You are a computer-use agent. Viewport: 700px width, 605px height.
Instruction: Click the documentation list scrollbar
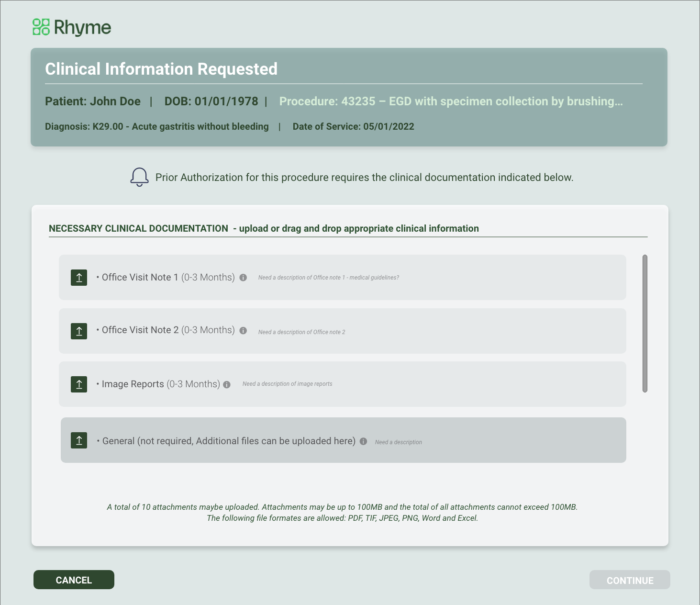(x=645, y=324)
